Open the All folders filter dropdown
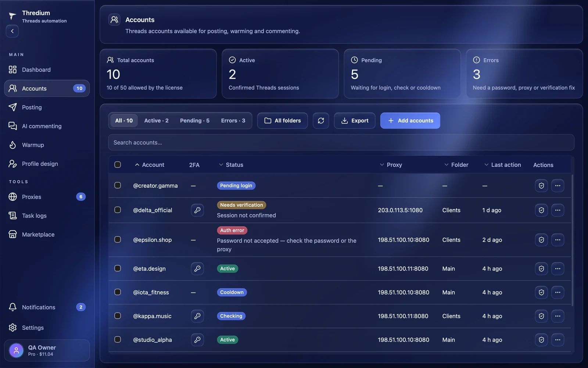588x368 pixels. coord(283,121)
